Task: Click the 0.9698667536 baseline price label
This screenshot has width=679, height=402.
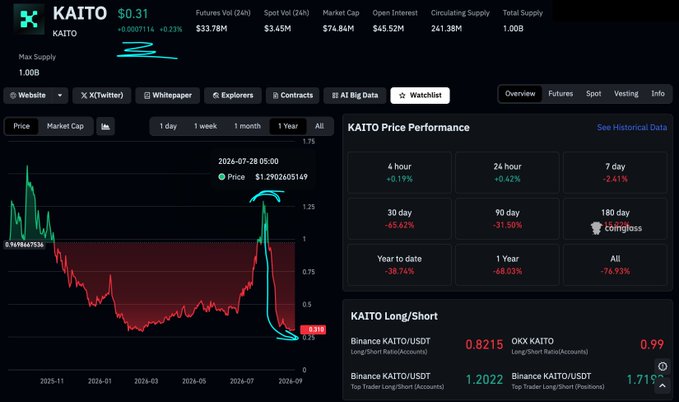Action: click(x=24, y=245)
